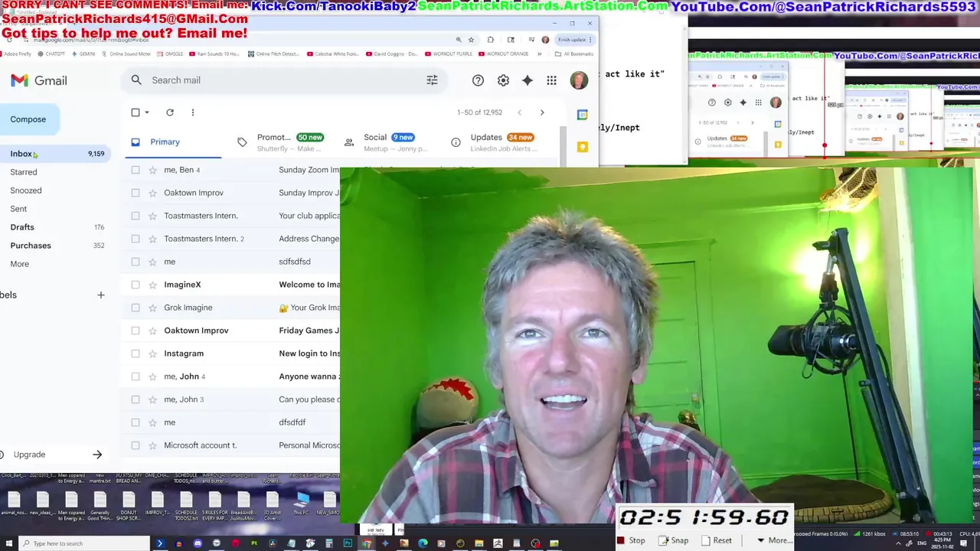Open CHATGPT bookmark
Image resolution: width=980 pixels, height=551 pixels.
coord(51,54)
